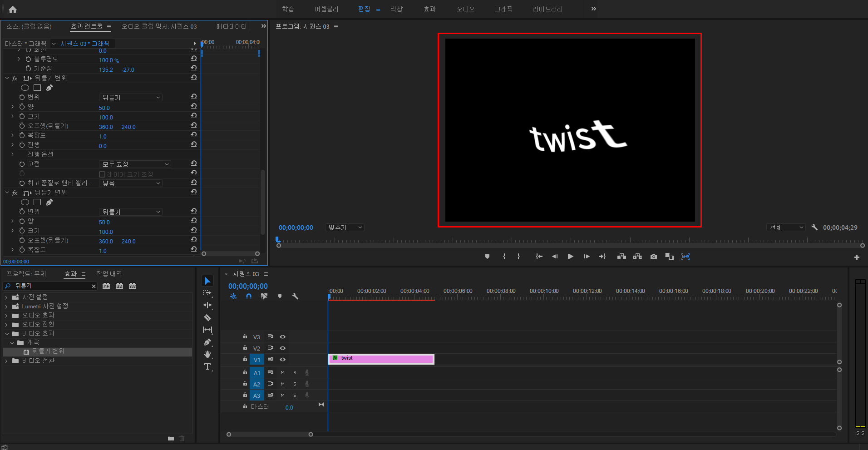Toggle V3 track output eye

(282, 336)
